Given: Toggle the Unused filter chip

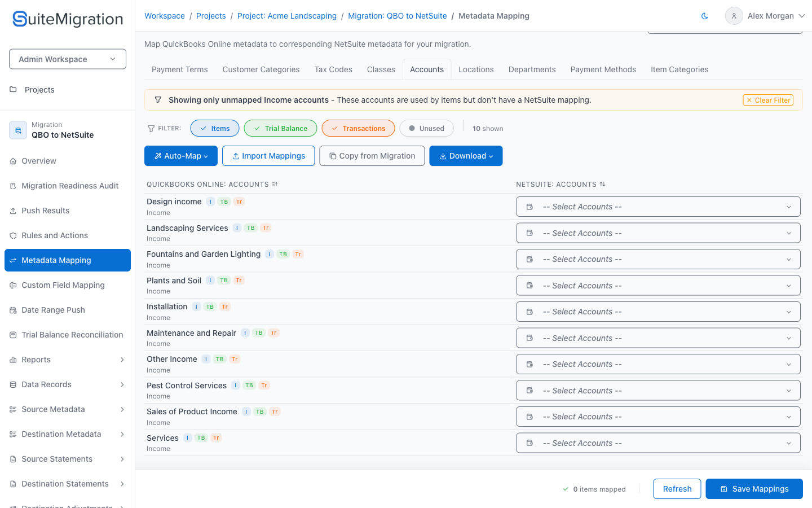Looking at the screenshot, I should point(426,128).
